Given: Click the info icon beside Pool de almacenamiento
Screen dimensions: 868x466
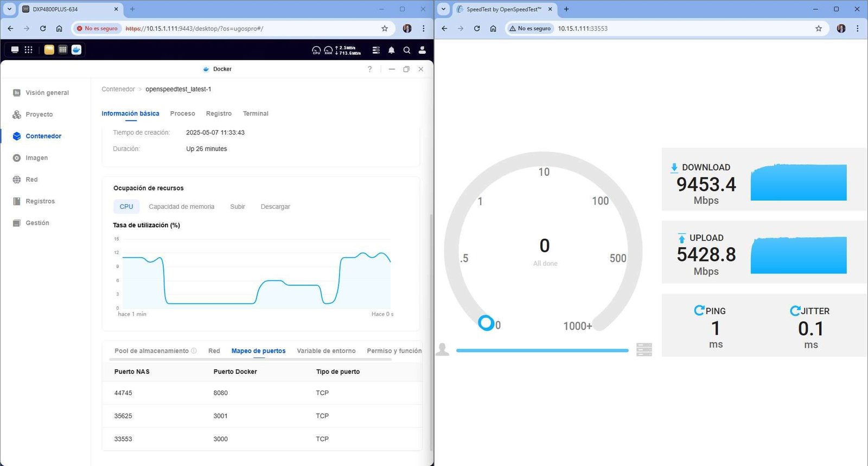Looking at the screenshot, I should click(194, 350).
